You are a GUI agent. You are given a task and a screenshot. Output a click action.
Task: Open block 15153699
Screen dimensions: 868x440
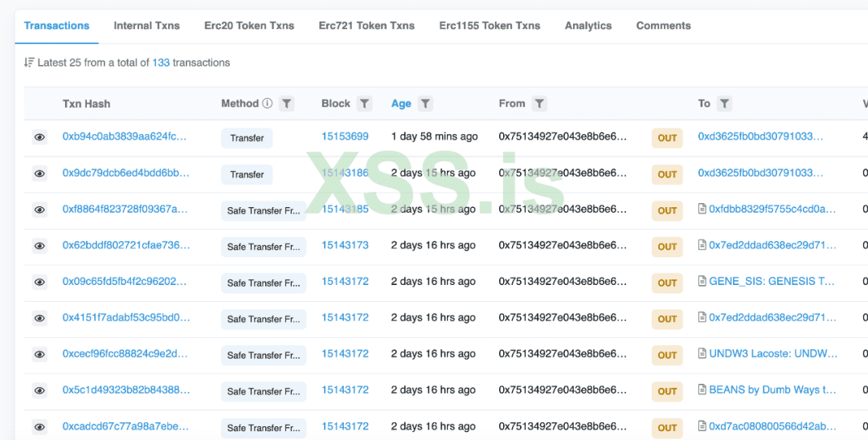click(x=345, y=136)
